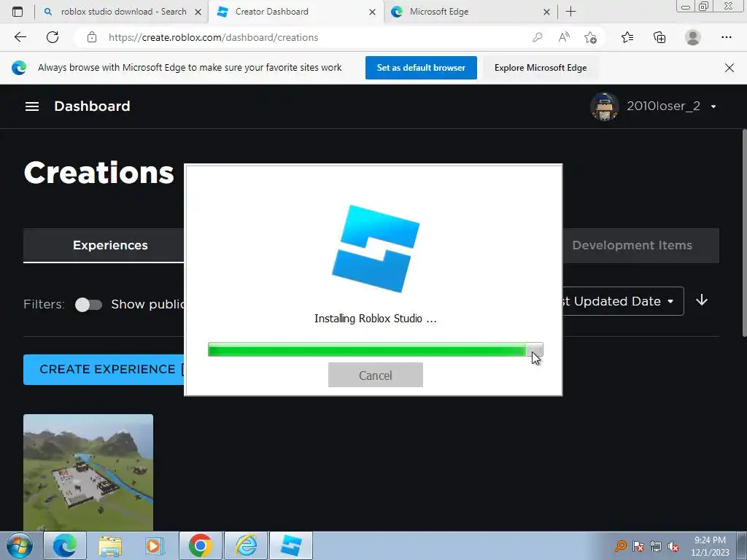This screenshot has height=560, width=747.
Task: Click Explore Microsoft Edge button
Action: click(541, 68)
